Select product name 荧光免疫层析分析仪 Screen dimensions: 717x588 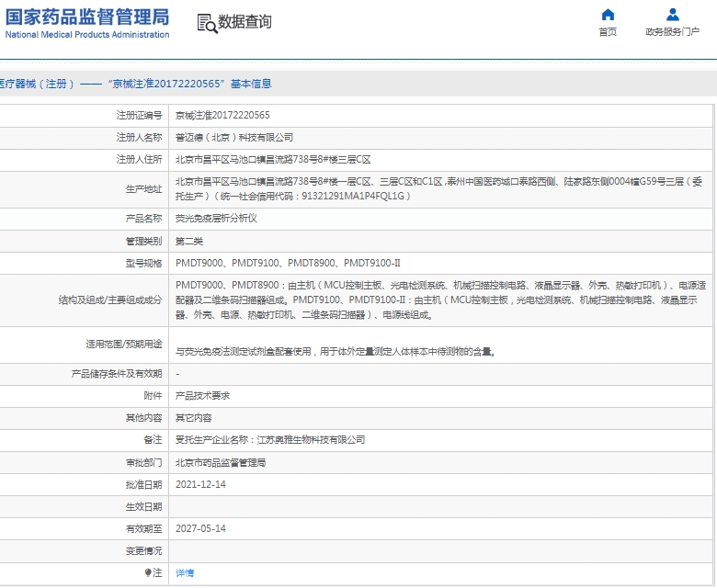coord(216,219)
